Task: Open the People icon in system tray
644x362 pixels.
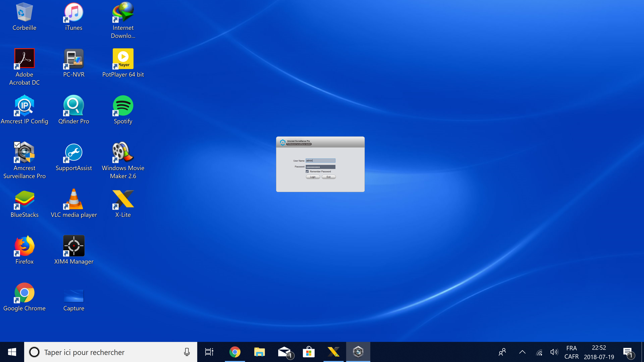Action: click(502, 352)
